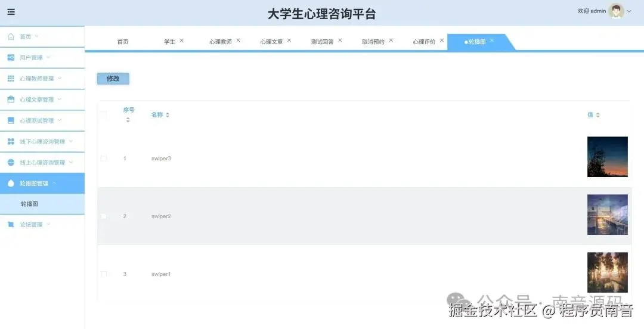Check the box for swiper2 row
This screenshot has width=644, height=329.
pos(104,216)
